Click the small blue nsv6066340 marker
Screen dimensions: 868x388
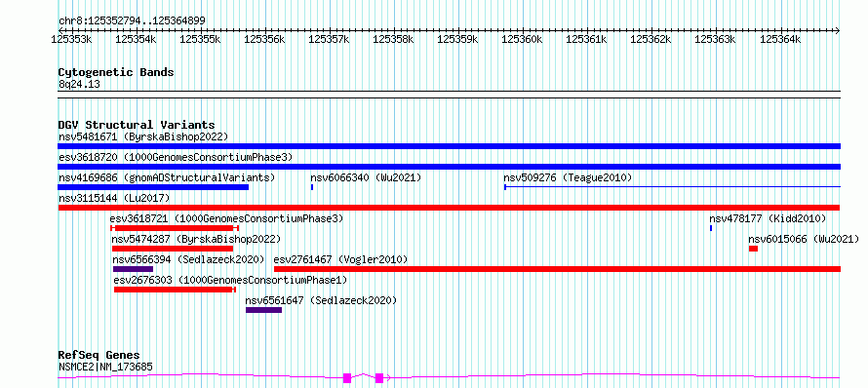(312, 187)
